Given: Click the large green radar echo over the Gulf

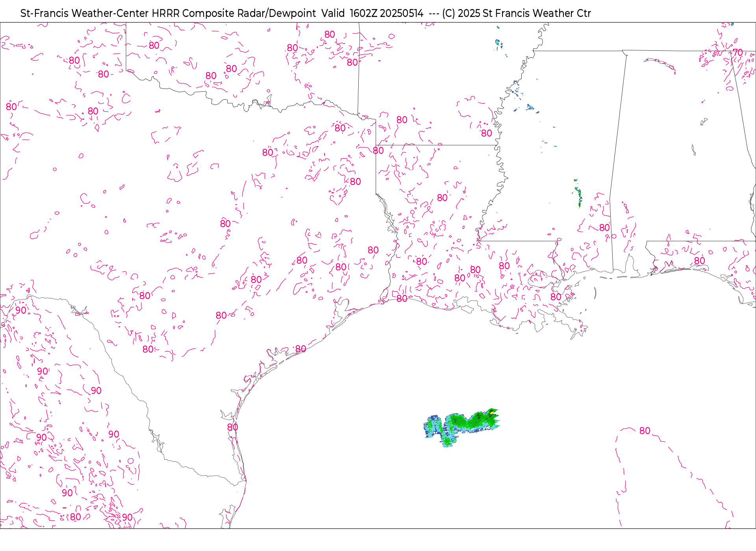Looking at the screenshot, I should [462, 428].
